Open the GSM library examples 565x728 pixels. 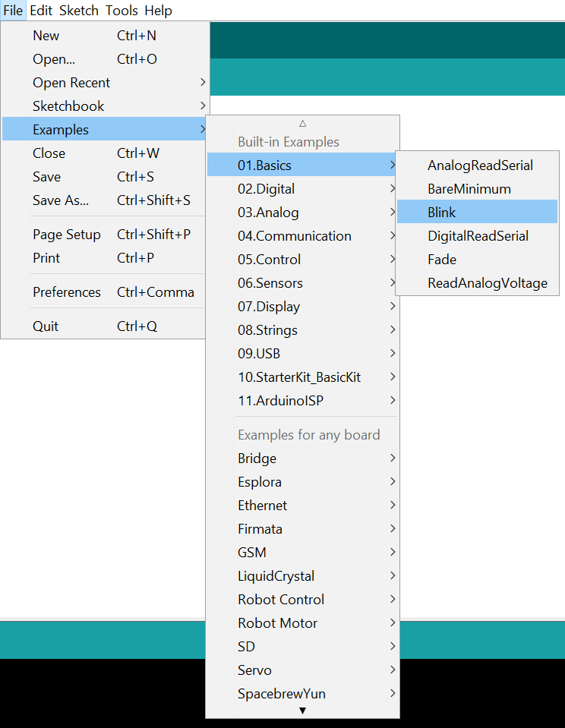point(302,552)
